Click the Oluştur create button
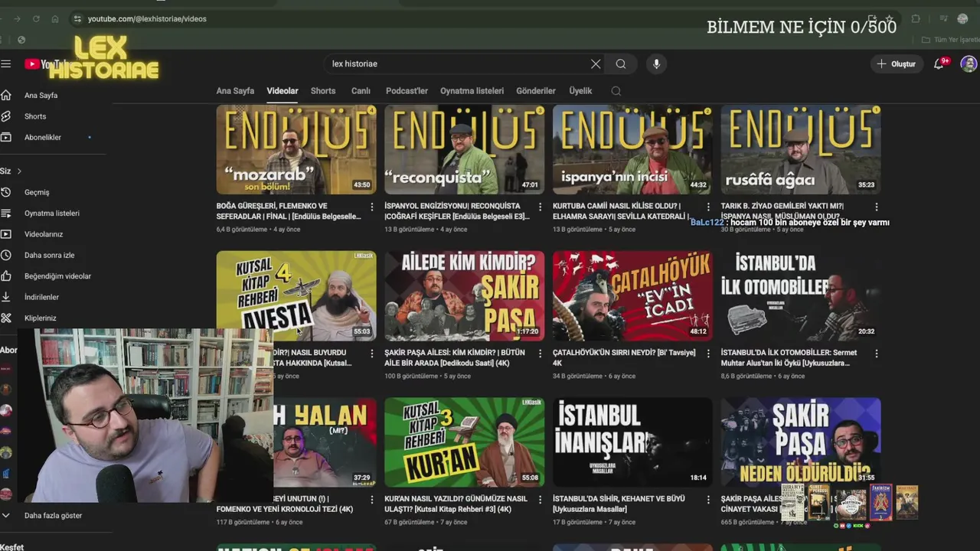This screenshot has width=980, height=551. (x=897, y=64)
